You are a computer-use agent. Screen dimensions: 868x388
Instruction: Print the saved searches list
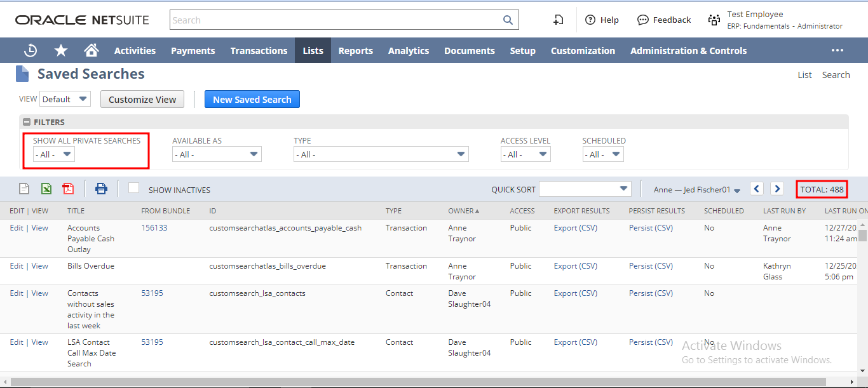101,189
